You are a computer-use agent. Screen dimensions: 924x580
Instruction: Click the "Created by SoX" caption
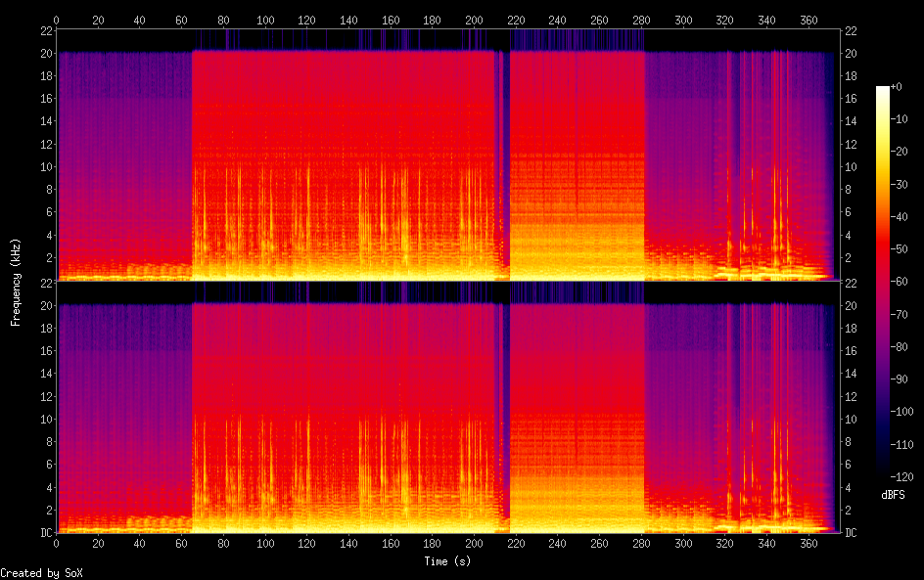pyautogui.click(x=41, y=573)
